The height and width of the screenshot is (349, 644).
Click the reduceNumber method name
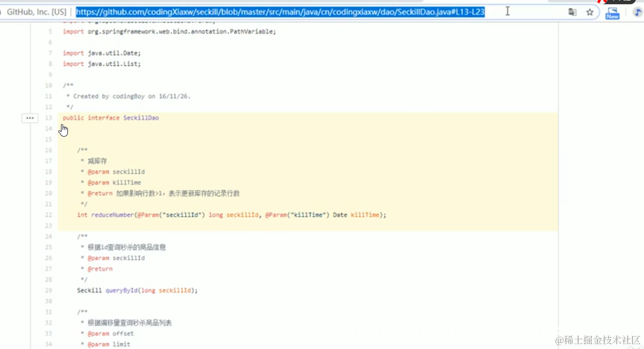pyautogui.click(x=113, y=215)
